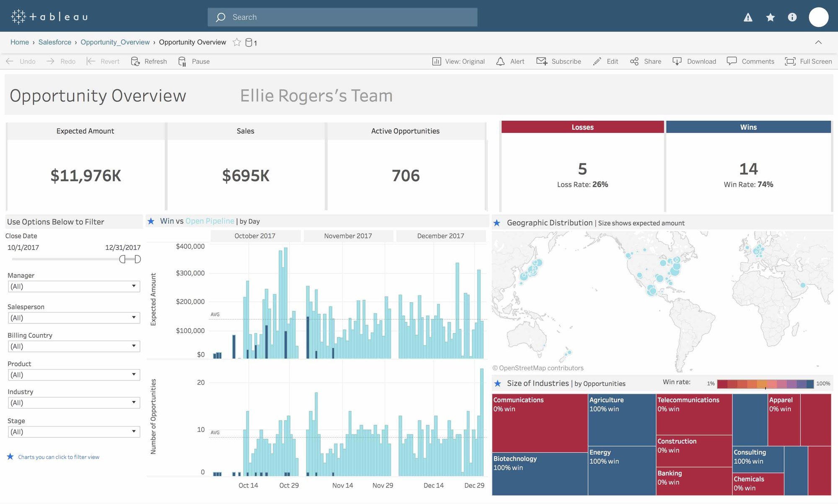Image resolution: width=838 pixels, height=504 pixels.
Task: Click the Close Date slider's right handle
Action: point(137,259)
